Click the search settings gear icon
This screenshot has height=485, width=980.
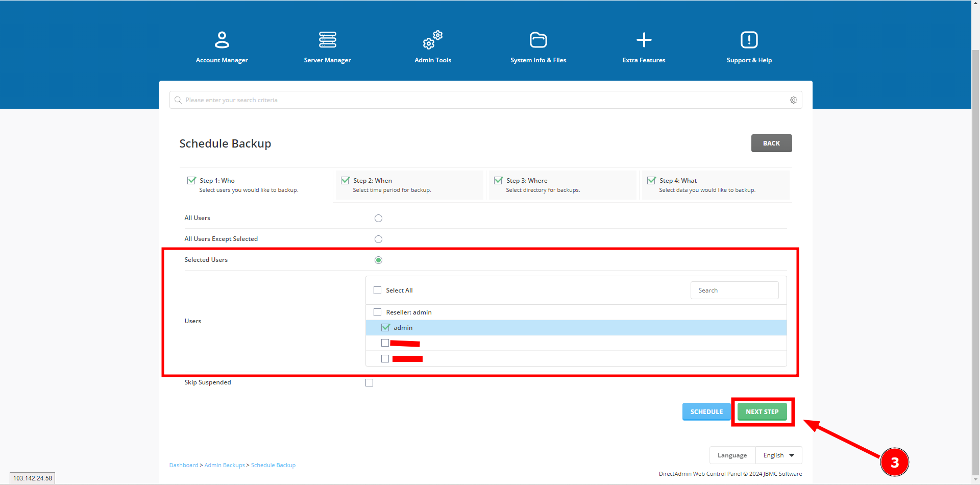tap(793, 100)
